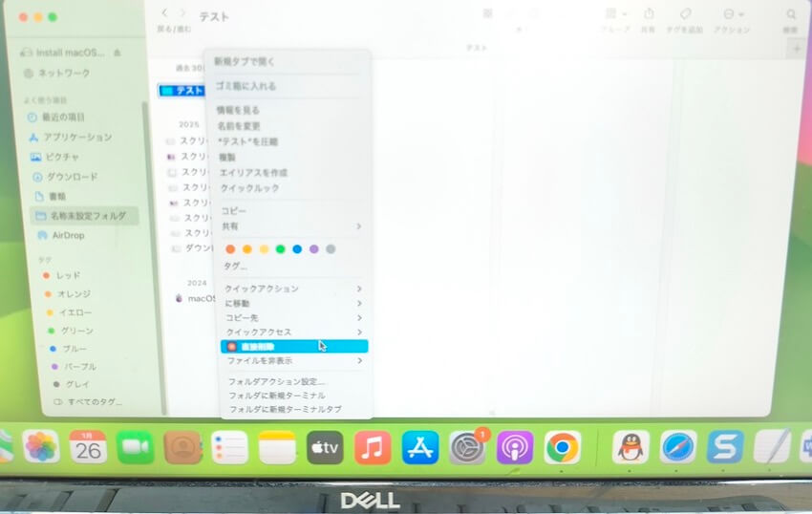The height and width of the screenshot is (514, 812).
Task: Choose 複製 in the context menu
Action: pos(227,157)
